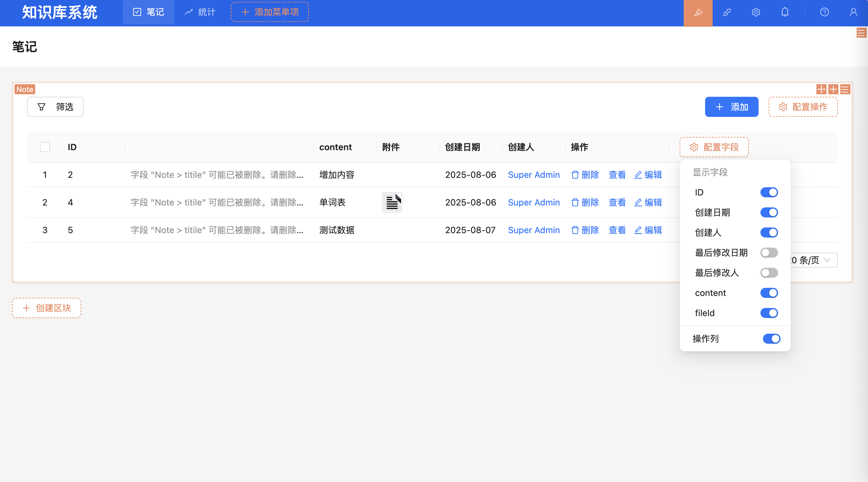This screenshot has width=868, height=482.
Task: Click the content column header
Action: (x=335, y=147)
